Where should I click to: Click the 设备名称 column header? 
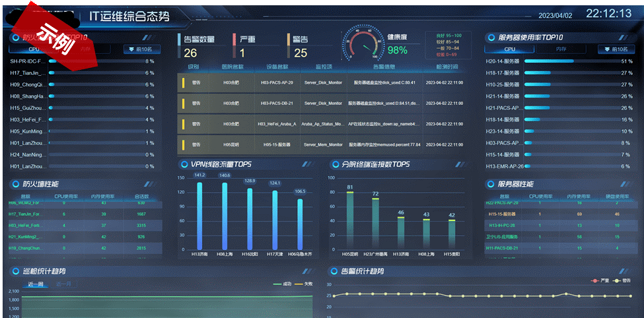(277, 67)
